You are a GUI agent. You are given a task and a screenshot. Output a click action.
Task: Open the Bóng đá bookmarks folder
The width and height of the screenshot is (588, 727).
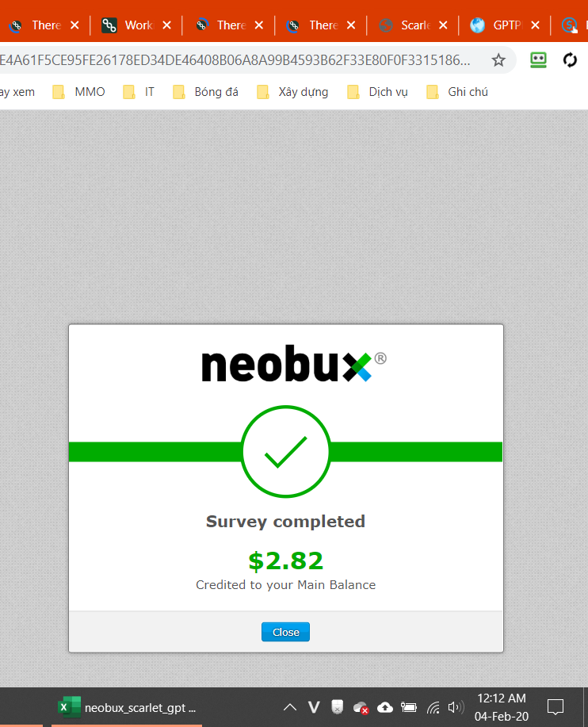205,92
